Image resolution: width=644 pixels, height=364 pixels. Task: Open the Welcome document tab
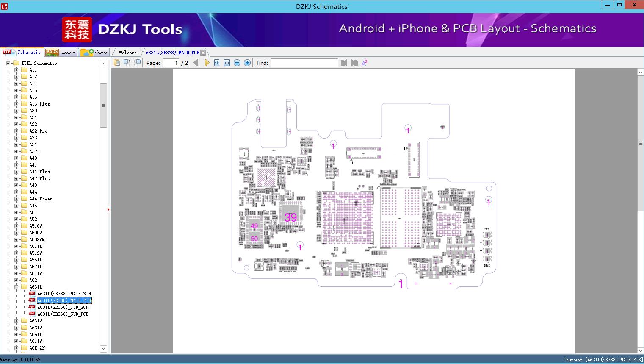(128, 53)
